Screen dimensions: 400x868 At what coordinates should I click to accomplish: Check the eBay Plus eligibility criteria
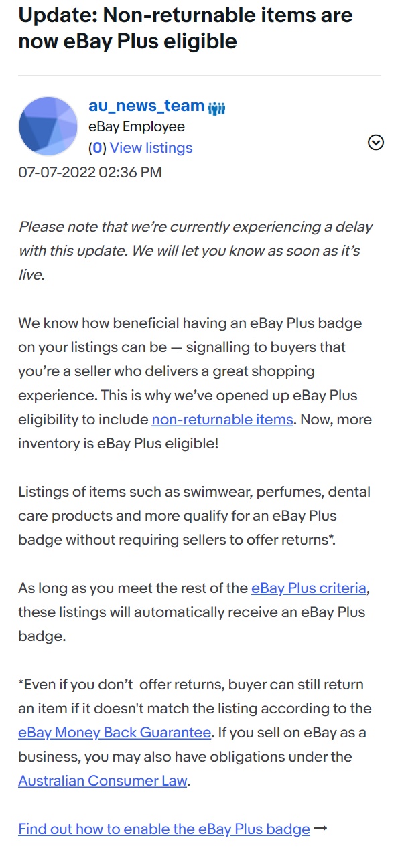[x=308, y=588]
